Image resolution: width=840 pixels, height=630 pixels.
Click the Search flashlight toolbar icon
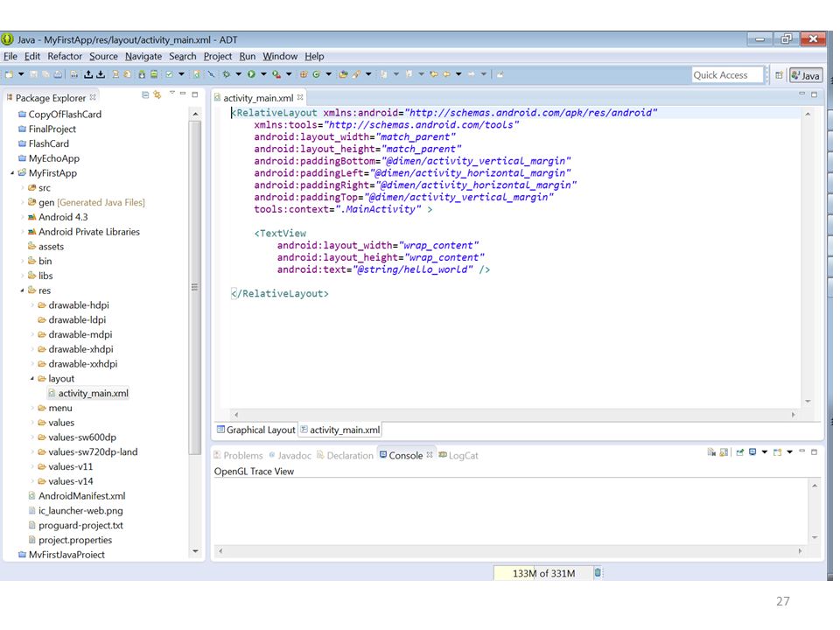click(356, 74)
